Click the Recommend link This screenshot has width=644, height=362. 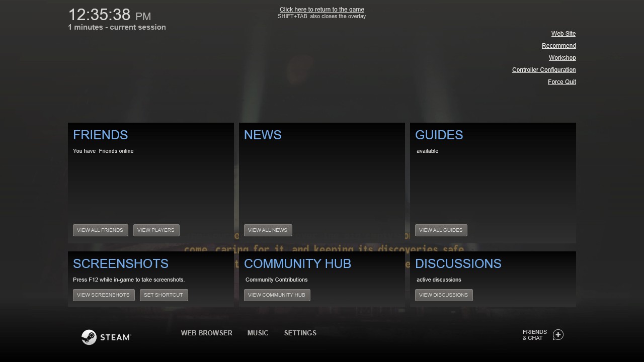click(x=559, y=46)
